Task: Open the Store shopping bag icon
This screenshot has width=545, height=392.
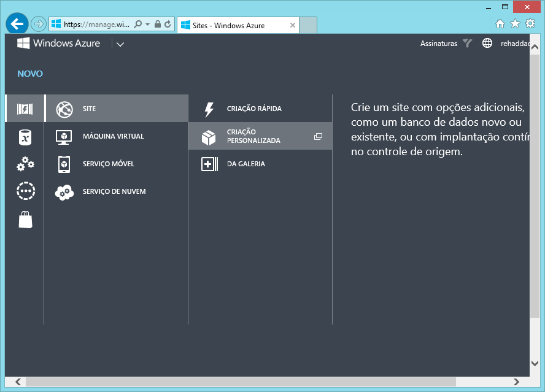Action: [25, 220]
